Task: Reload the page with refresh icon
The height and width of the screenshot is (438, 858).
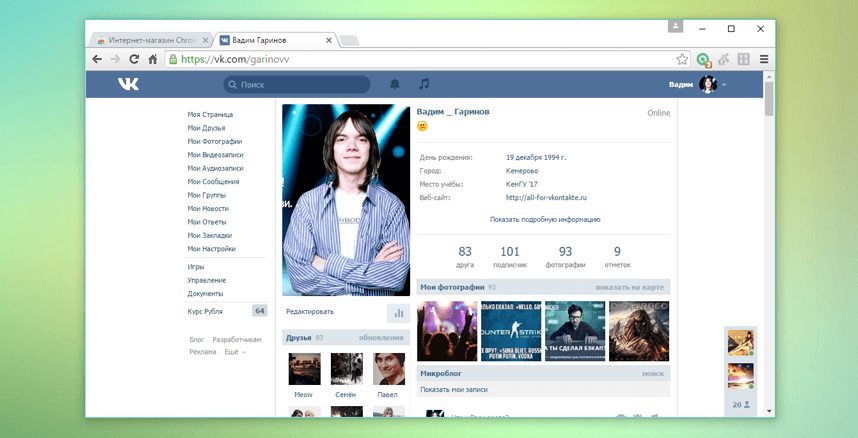Action: tap(134, 59)
